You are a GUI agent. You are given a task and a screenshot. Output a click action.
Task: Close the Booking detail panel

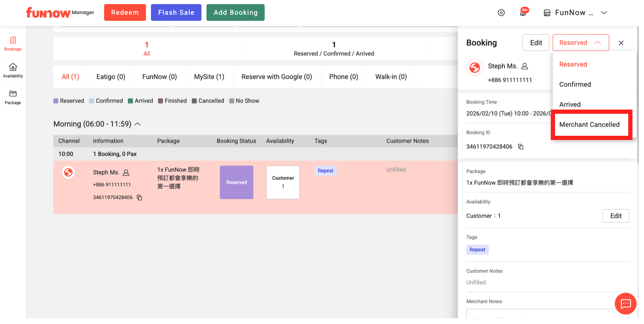point(621,43)
